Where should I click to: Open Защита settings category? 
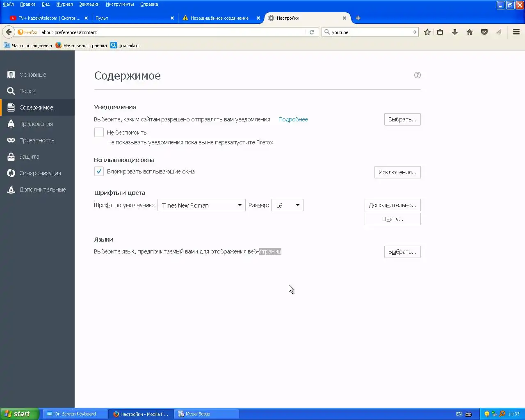[x=37, y=157]
